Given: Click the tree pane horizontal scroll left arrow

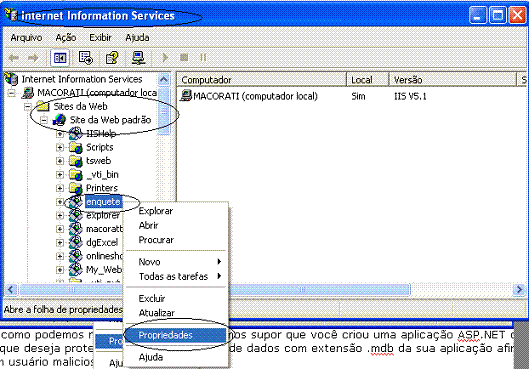Looking at the screenshot, I should (11, 289).
